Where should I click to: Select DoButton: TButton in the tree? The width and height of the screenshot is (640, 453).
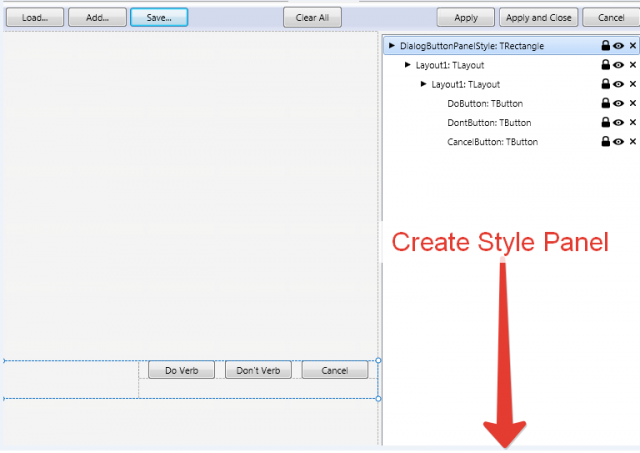[485, 104]
